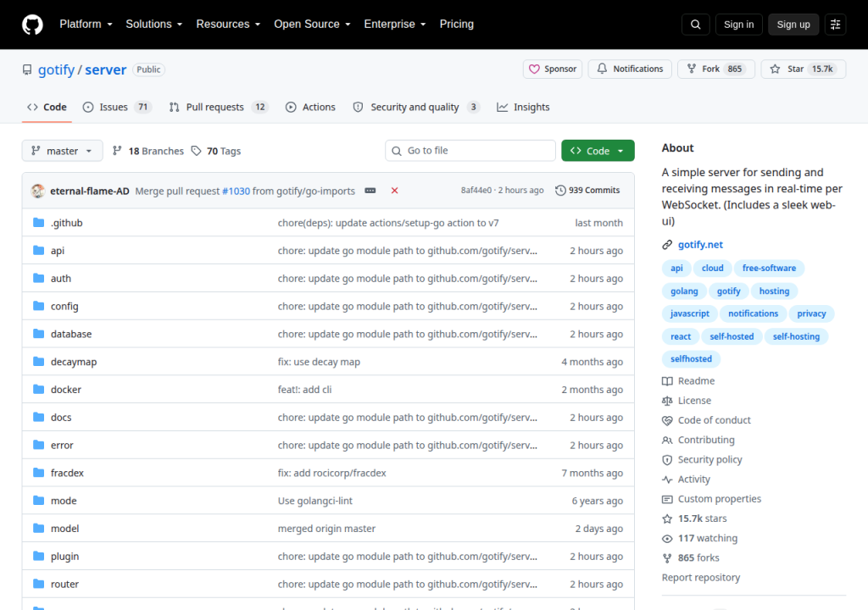Select the golang topic tag
This screenshot has width=868, height=610.
pyautogui.click(x=684, y=291)
